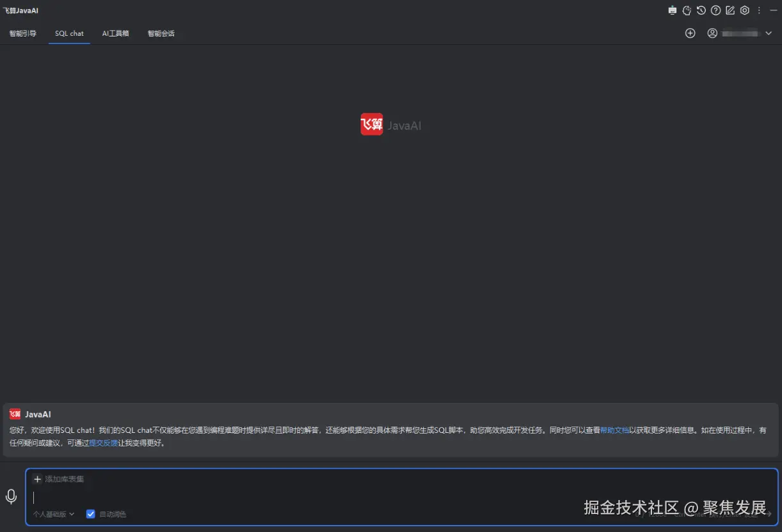The width and height of the screenshot is (782, 532).
Task: Open conversation history clock icon
Action: (x=701, y=10)
